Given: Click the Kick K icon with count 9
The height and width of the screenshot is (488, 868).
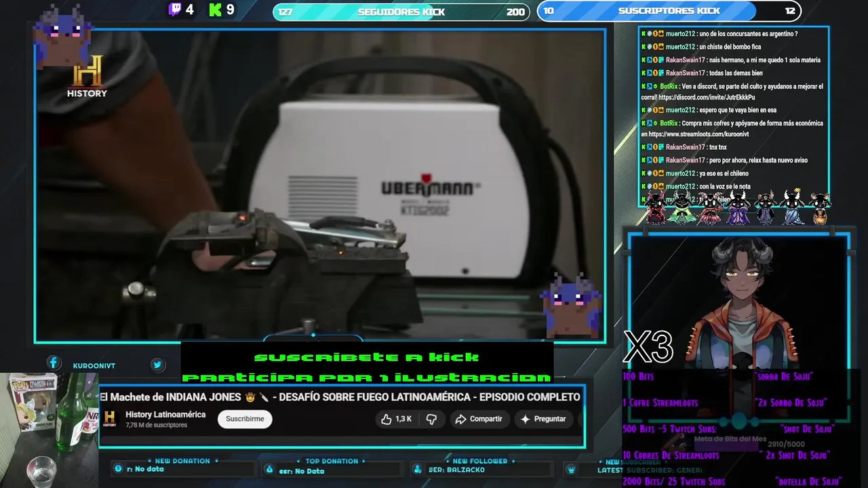Looking at the screenshot, I should 216,9.
